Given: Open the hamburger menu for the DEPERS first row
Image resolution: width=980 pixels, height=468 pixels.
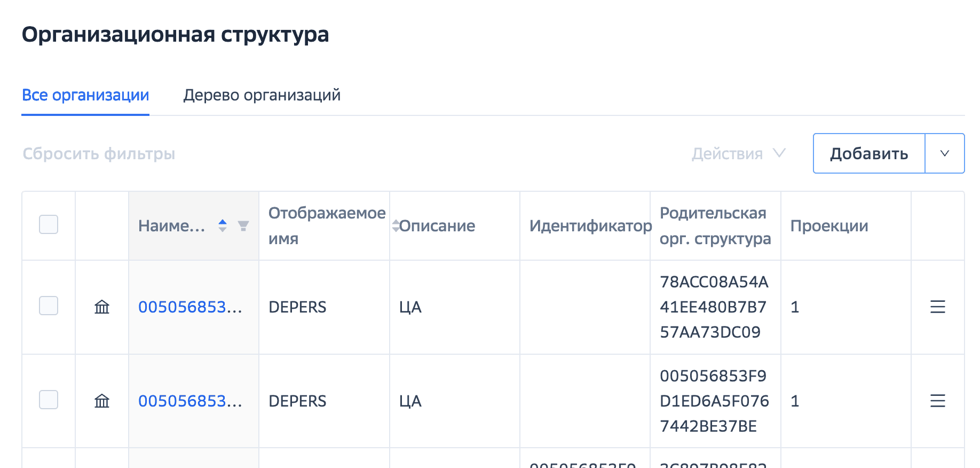Looking at the screenshot, I should tap(937, 307).
